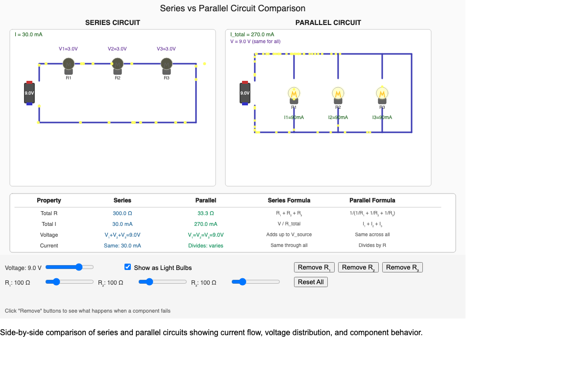Click the 9.0V battery in parallel circuit

(245, 92)
